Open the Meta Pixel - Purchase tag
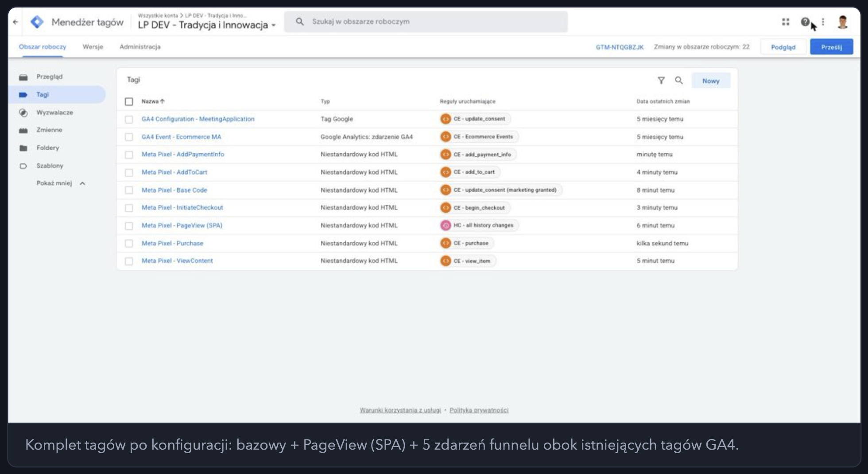Screen dimensions: 868x474 (172, 243)
